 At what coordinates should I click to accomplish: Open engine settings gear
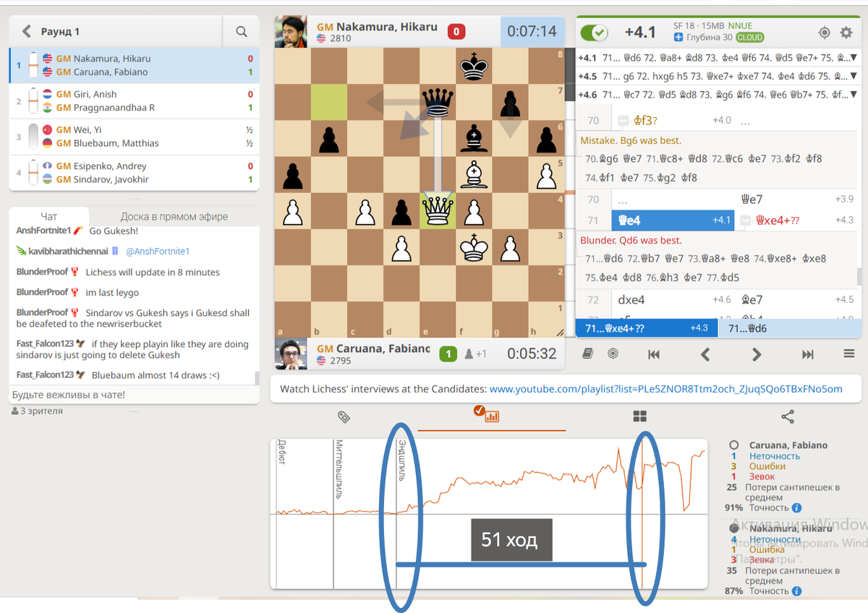(x=846, y=33)
